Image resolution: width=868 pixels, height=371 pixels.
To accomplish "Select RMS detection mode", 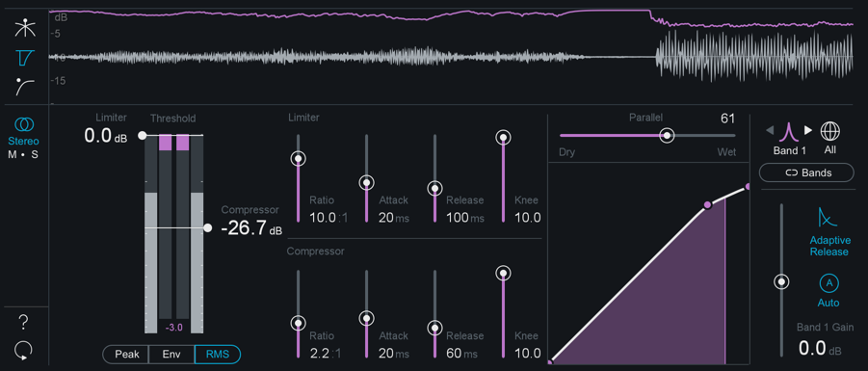I will pos(218,355).
